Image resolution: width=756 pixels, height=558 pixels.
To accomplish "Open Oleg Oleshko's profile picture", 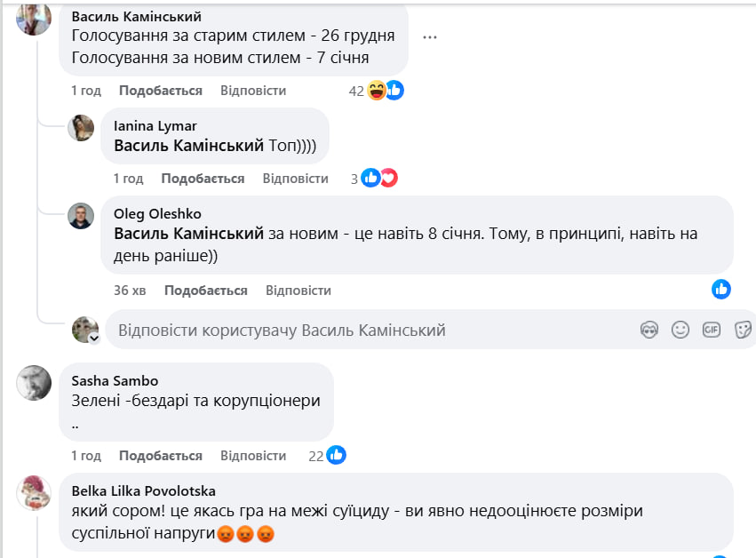I will (x=81, y=216).
